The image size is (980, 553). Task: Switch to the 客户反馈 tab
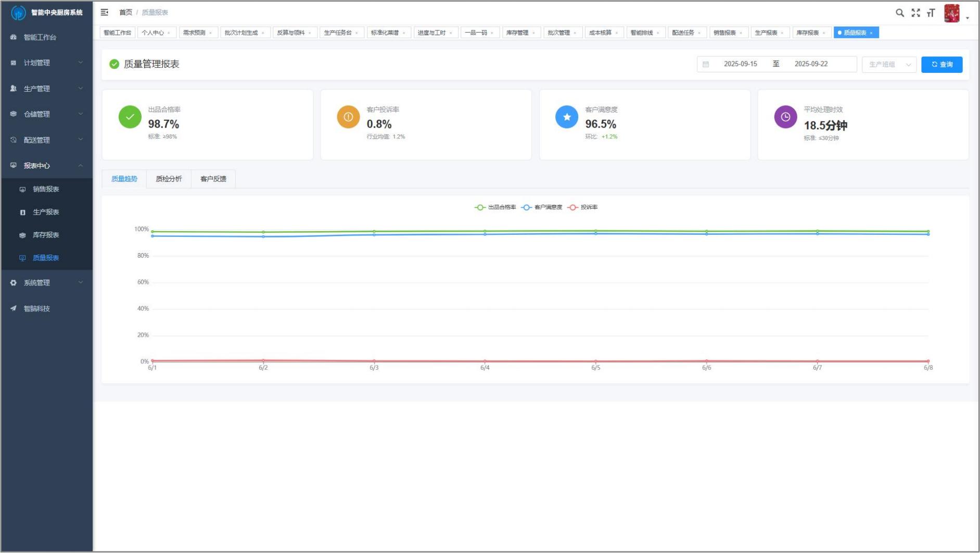pos(213,179)
